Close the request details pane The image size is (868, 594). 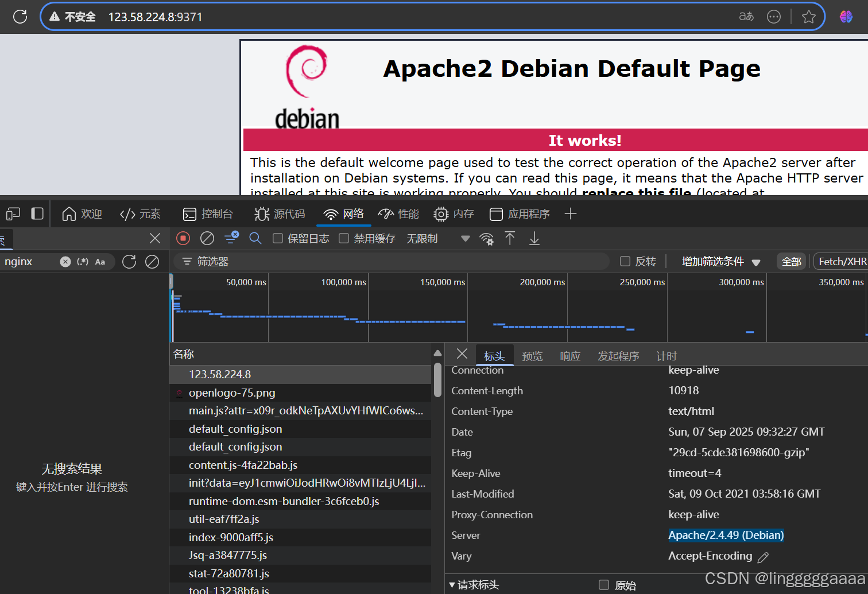tap(462, 354)
